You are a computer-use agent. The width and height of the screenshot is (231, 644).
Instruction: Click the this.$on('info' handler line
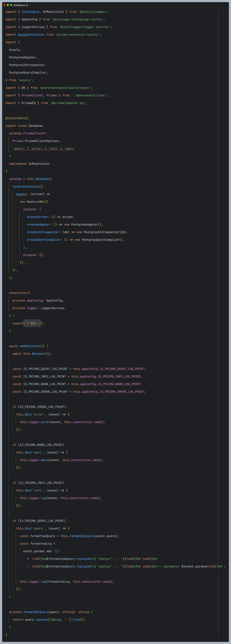[42, 490]
